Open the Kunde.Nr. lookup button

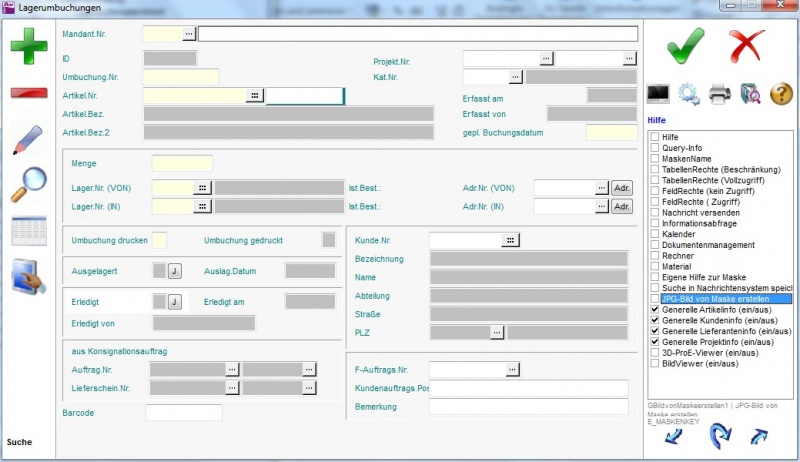tap(511, 240)
